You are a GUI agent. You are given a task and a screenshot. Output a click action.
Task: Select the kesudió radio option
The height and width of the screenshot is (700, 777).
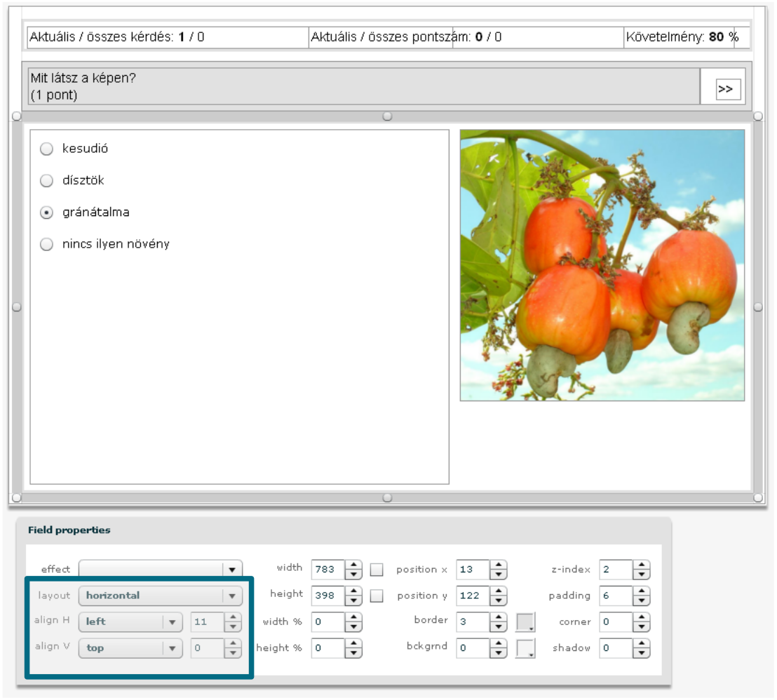click(x=47, y=149)
